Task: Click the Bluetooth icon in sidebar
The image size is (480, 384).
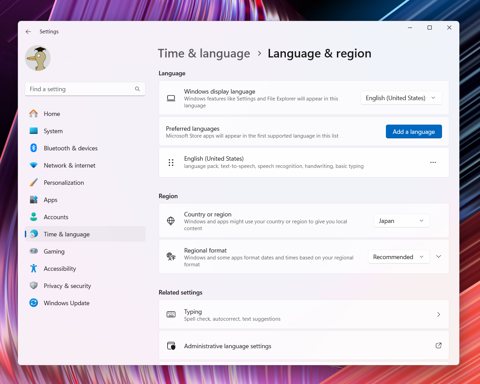Action: coord(33,148)
